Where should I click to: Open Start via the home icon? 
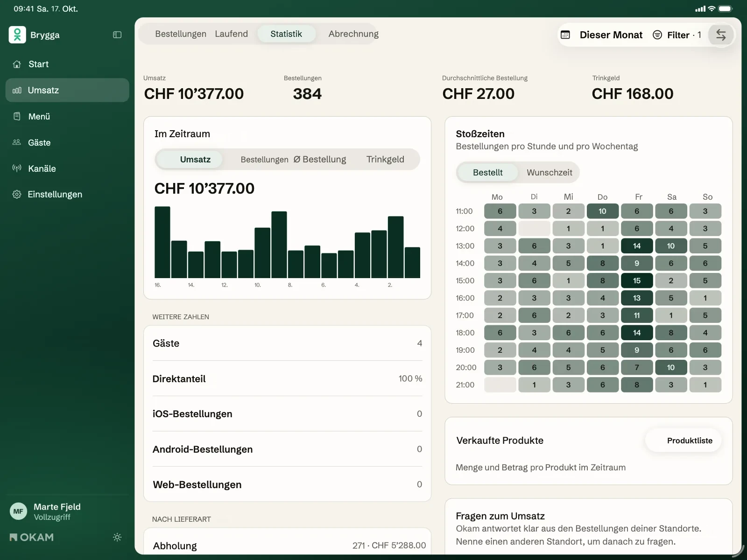point(17,64)
